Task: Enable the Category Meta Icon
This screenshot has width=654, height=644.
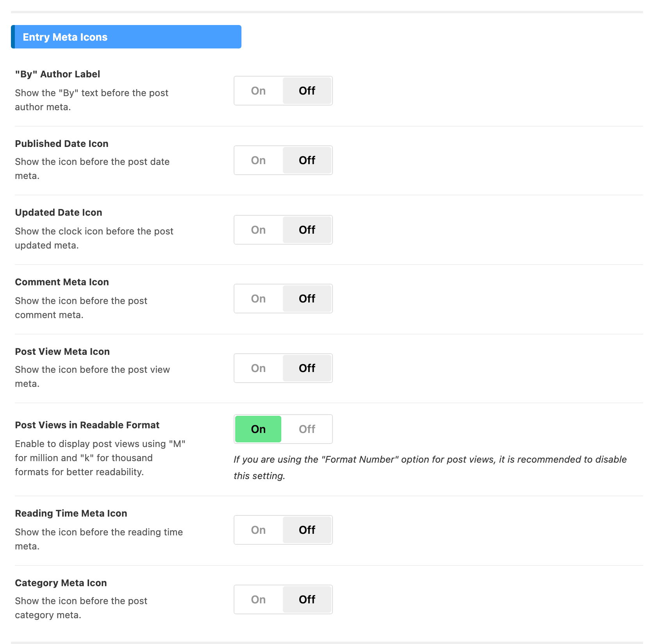Action: coord(258,599)
